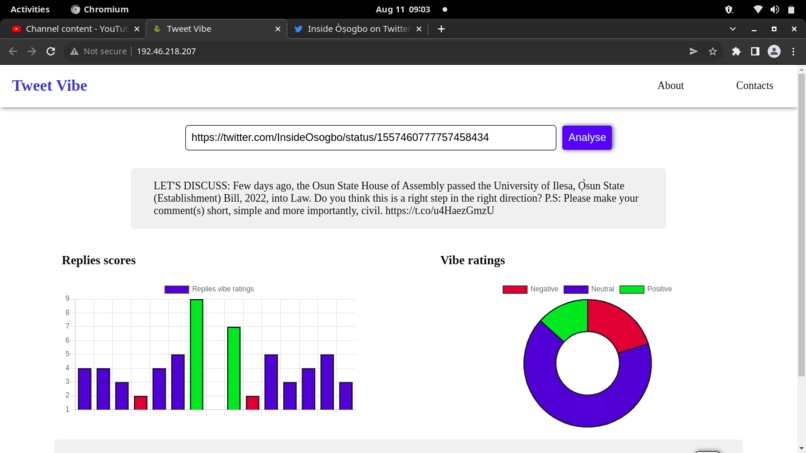Screen dimensions: 806x453
Task: Open the Contacts page
Action: pyautogui.click(x=754, y=85)
